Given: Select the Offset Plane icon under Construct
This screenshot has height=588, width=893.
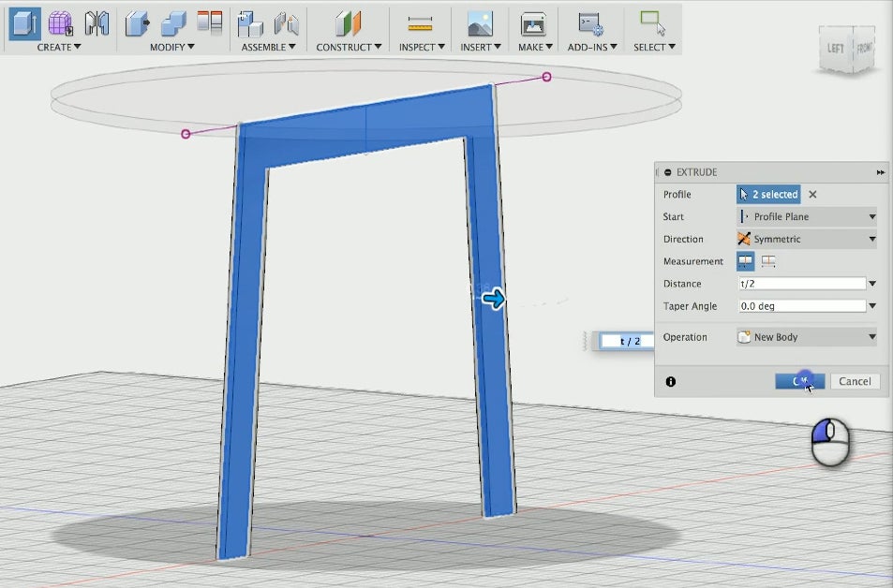Looking at the screenshot, I should pyautogui.click(x=349, y=24).
